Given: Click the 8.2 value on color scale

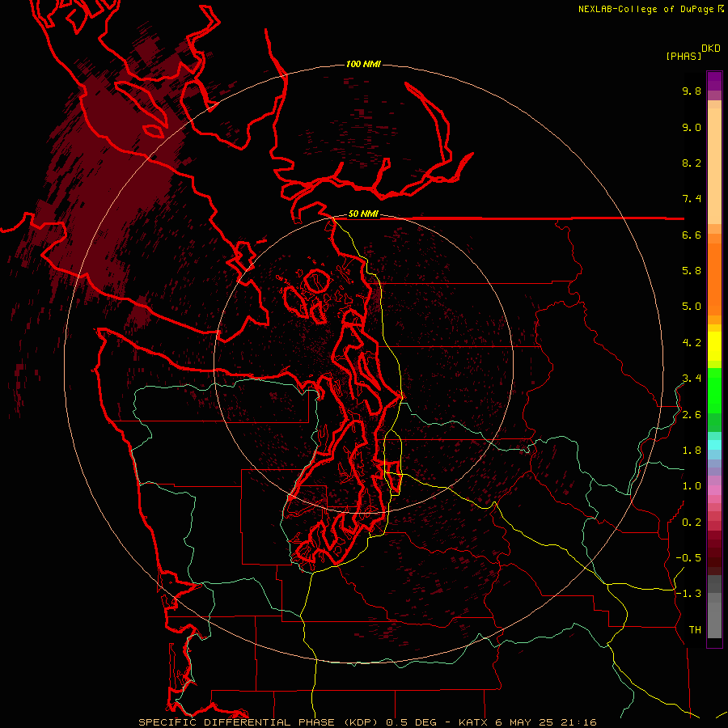Looking at the screenshot, I should click(x=692, y=163).
